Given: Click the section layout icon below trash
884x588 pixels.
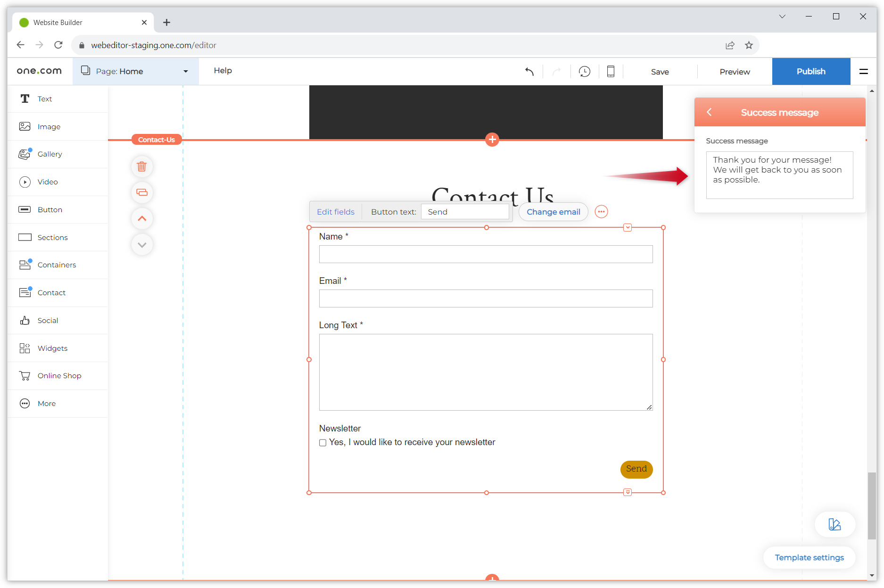Looking at the screenshot, I should [142, 192].
